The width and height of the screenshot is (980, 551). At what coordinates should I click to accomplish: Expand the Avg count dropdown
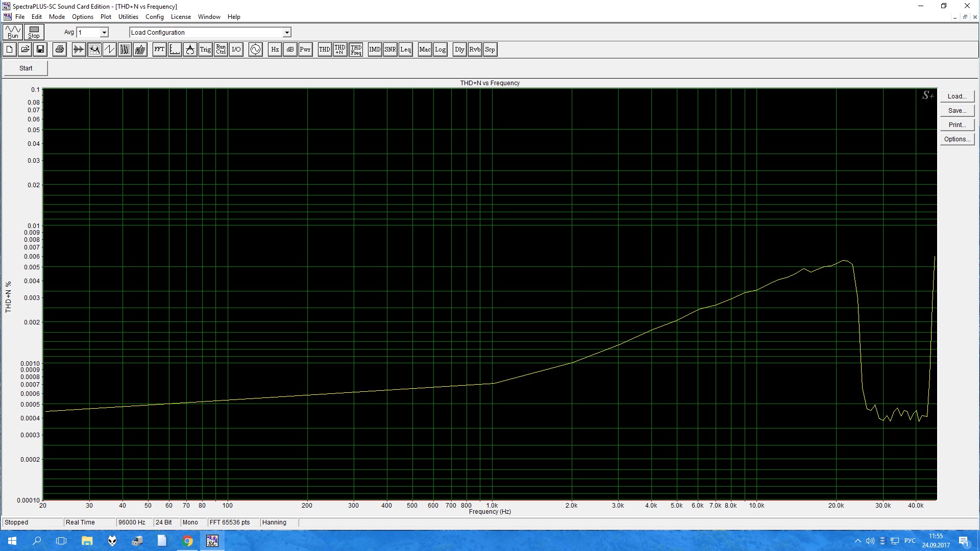coord(104,33)
